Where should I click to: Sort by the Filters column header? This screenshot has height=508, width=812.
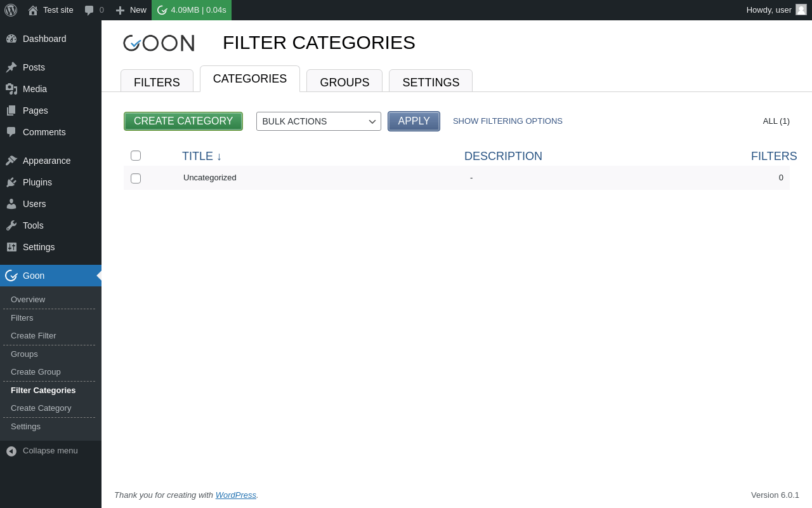pyautogui.click(x=774, y=156)
